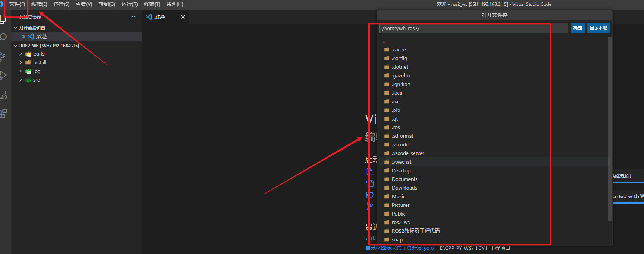Viewport: 644px width, 254px height.
Task: Open the 查看(V) menu
Action: point(84,4)
